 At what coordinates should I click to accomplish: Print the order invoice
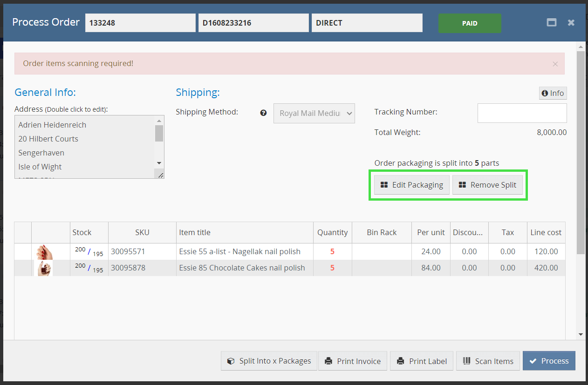click(x=353, y=361)
